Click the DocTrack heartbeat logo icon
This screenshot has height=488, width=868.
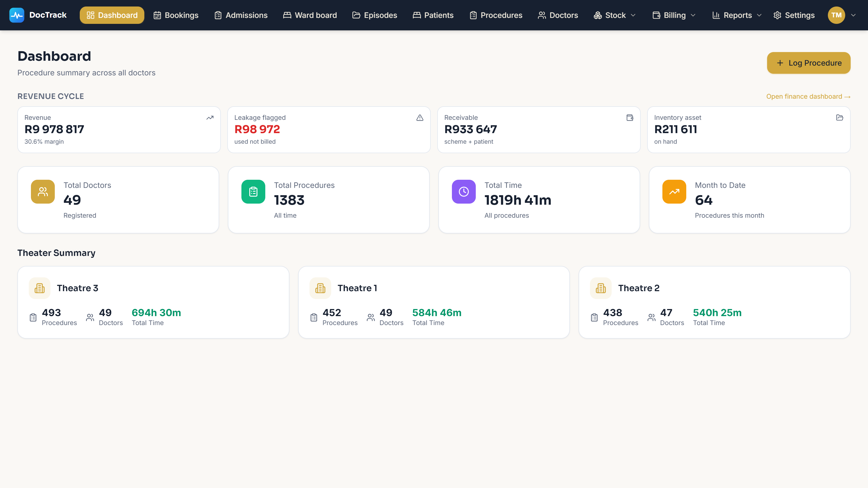tap(17, 15)
